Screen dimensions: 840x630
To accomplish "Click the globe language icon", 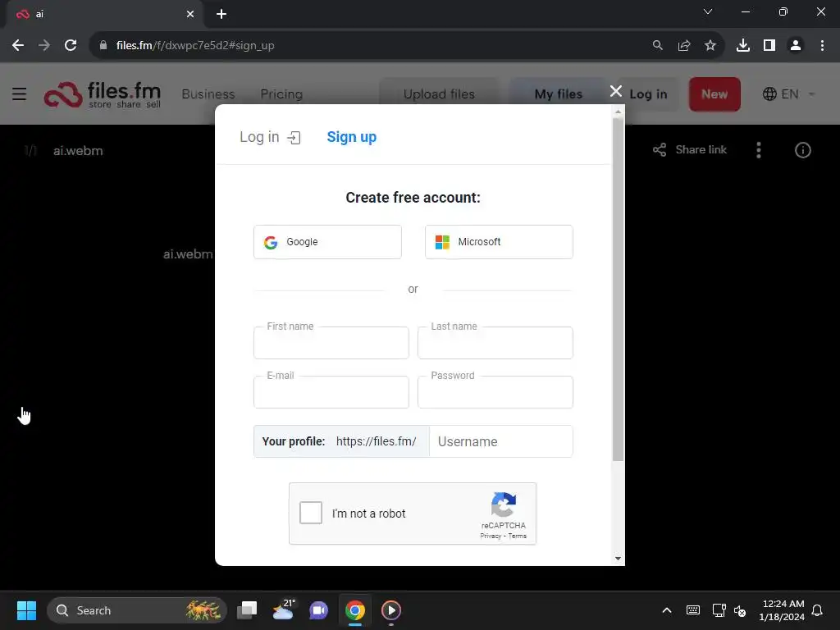I will (769, 94).
